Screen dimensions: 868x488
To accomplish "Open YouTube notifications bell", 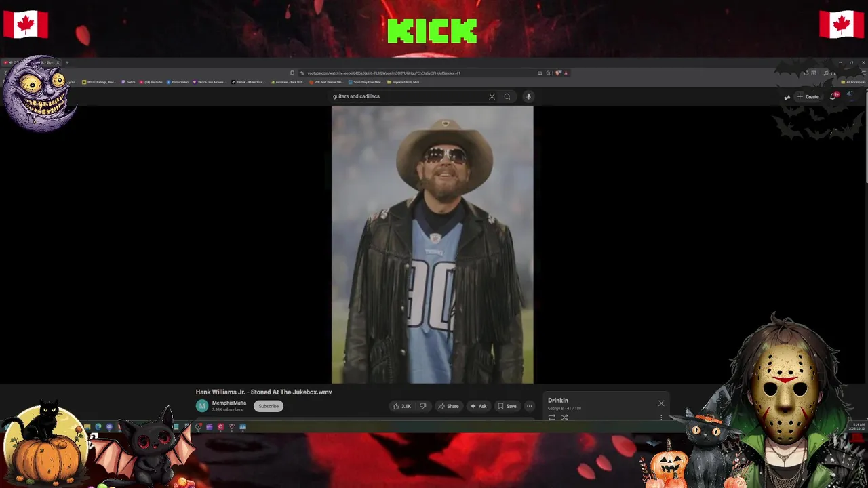I will click(x=833, y=96).
